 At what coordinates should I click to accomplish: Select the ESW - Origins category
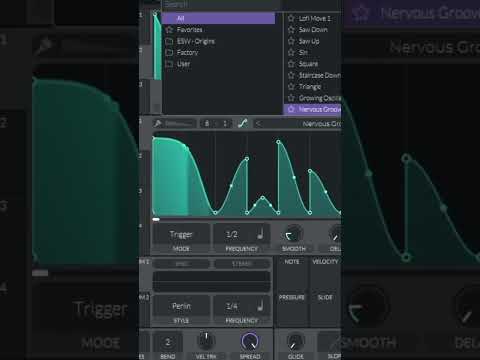point(196,41)
